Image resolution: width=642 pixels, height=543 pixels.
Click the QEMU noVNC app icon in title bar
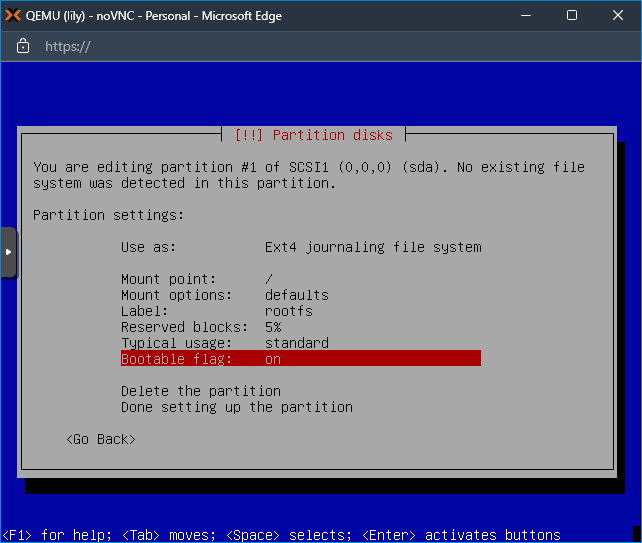pos(13,16)
